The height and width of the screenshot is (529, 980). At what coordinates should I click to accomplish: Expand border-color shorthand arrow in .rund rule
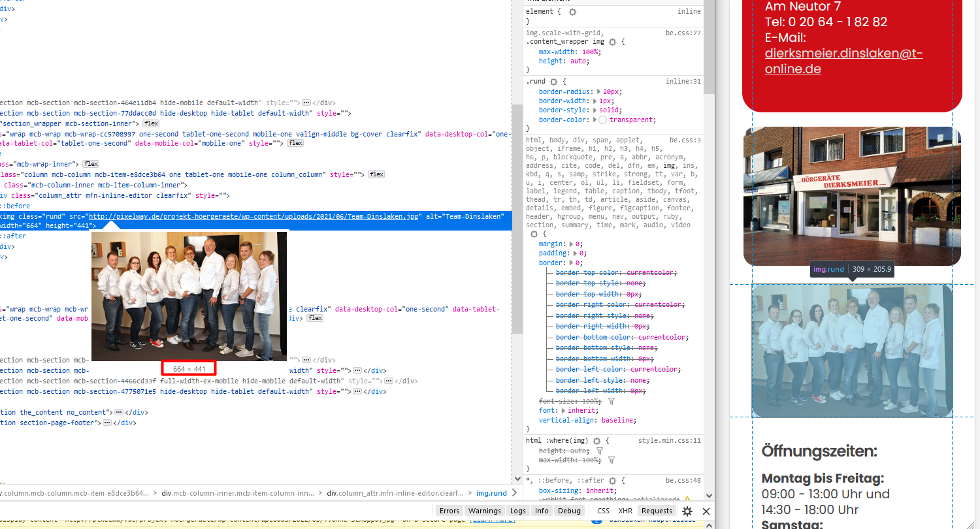[x=593, y=120]
